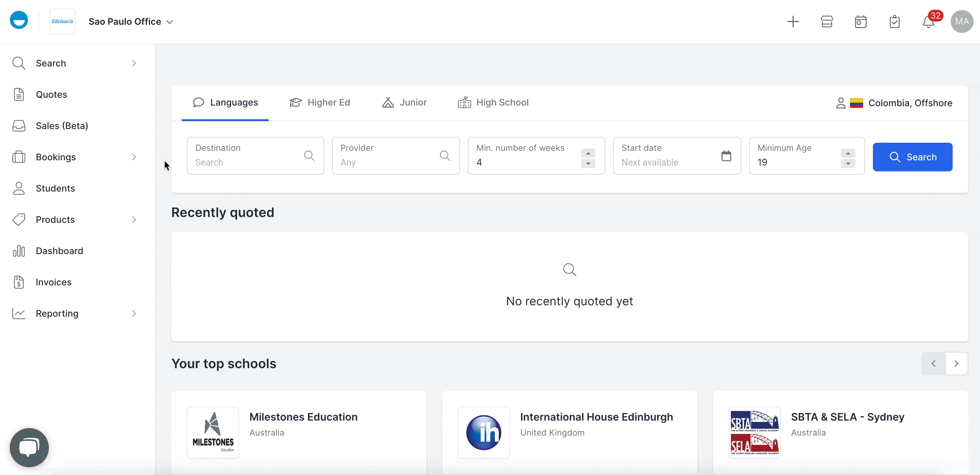This screenshot has width=980, height=475.
Task: Show more top schools with the right arrow
Action: pyautogui.click(x=957, y=364)
